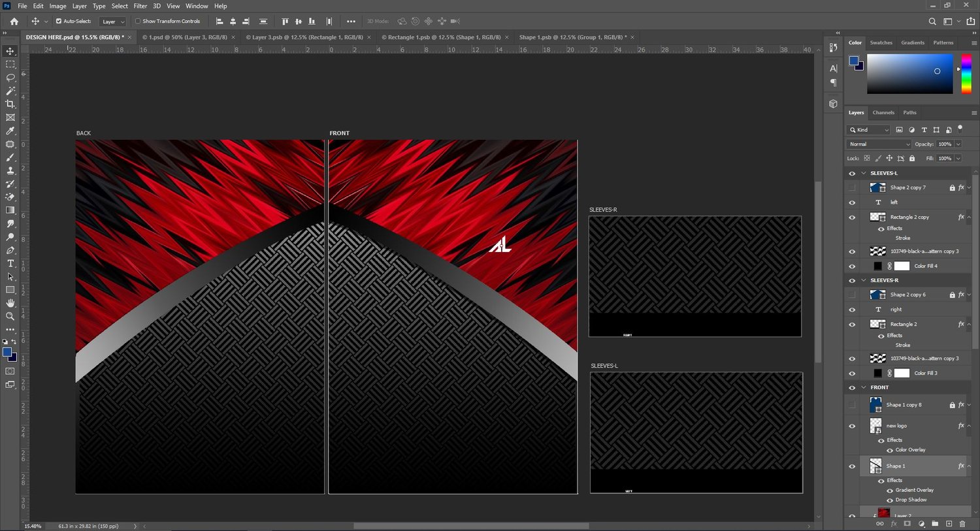Screen dimensions: 980x531
Task: Collapse the FRONT group
Action: point(864,387)
